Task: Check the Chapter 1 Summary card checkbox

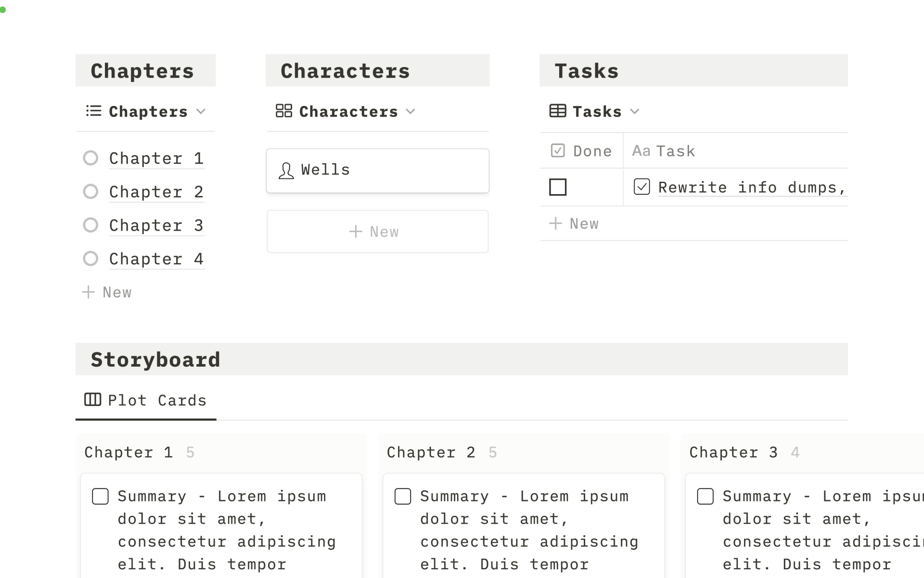Action: tap(100, 496)
